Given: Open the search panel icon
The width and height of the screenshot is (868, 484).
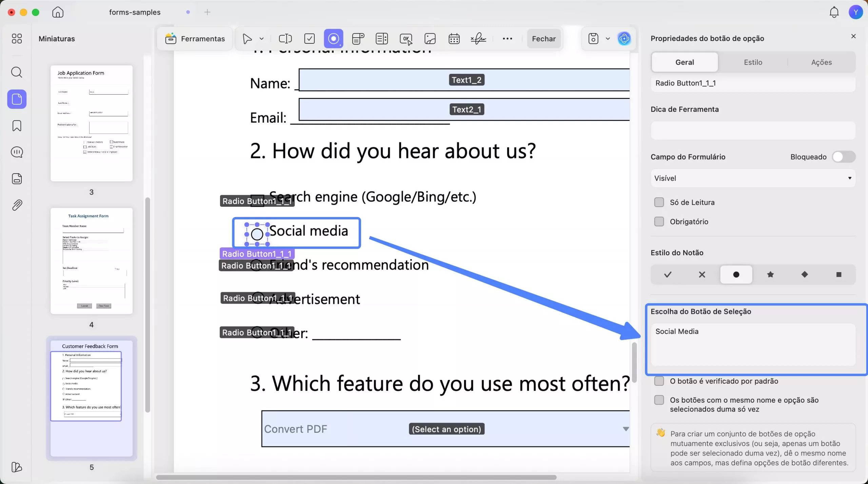Looking at the screenshot, I should coord(17,72).
